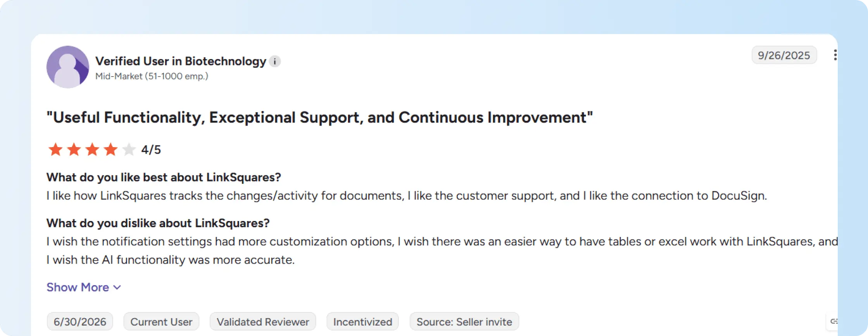Viewport: 868px width, 336px height.
Task: Expand the review using the Show More chevron
Action: click(117, 288)
